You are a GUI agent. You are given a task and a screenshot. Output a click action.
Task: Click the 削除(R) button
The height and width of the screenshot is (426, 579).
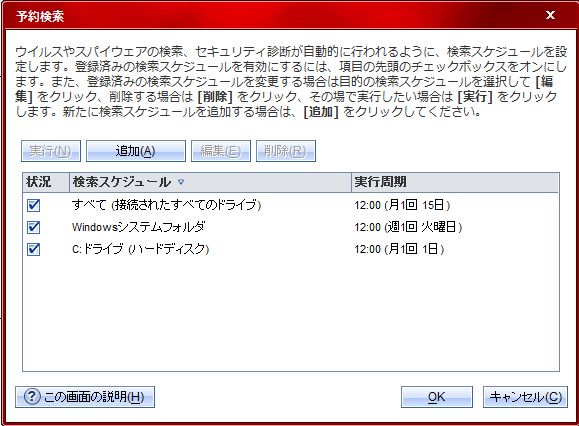(286, 151)
